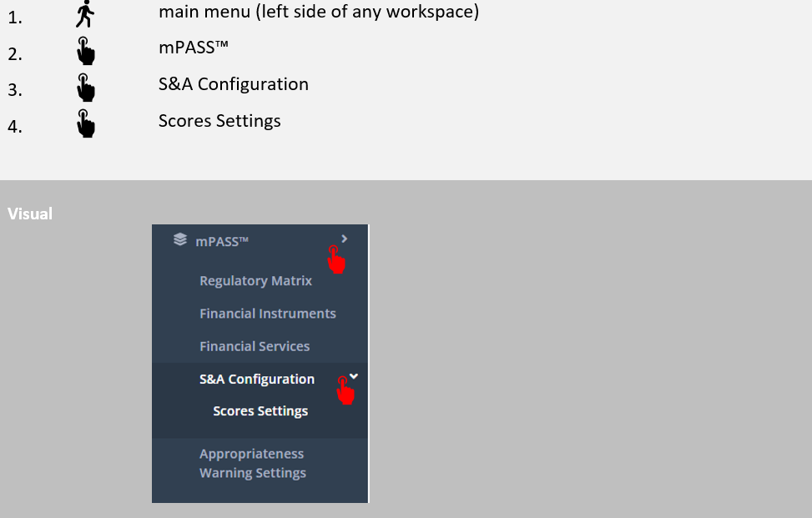Click the mPASS™ label in the dark sidebar
Image resolution: width=812 pixels, height=518 pixels.
222,241
